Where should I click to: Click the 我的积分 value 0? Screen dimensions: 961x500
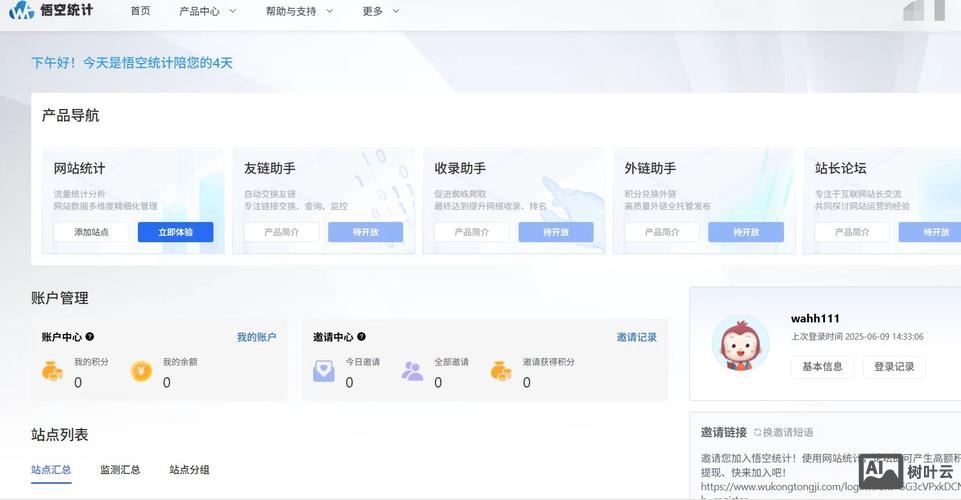pos(78,383)
